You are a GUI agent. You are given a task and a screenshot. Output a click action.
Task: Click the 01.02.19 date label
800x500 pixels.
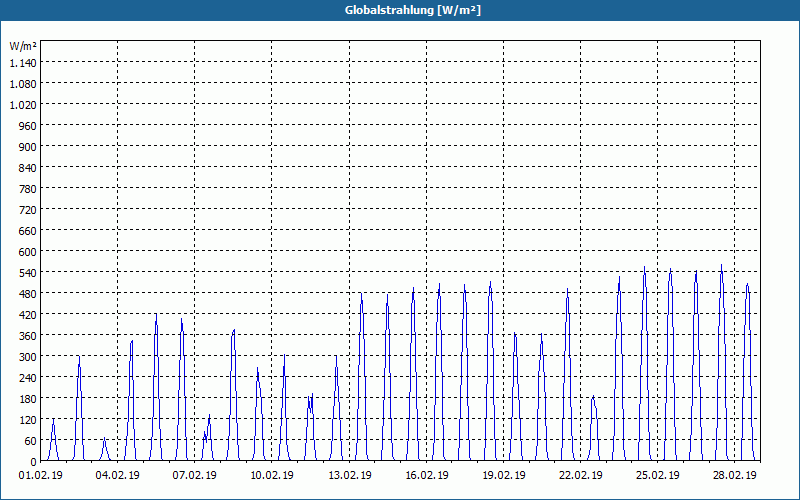[40, 476]
